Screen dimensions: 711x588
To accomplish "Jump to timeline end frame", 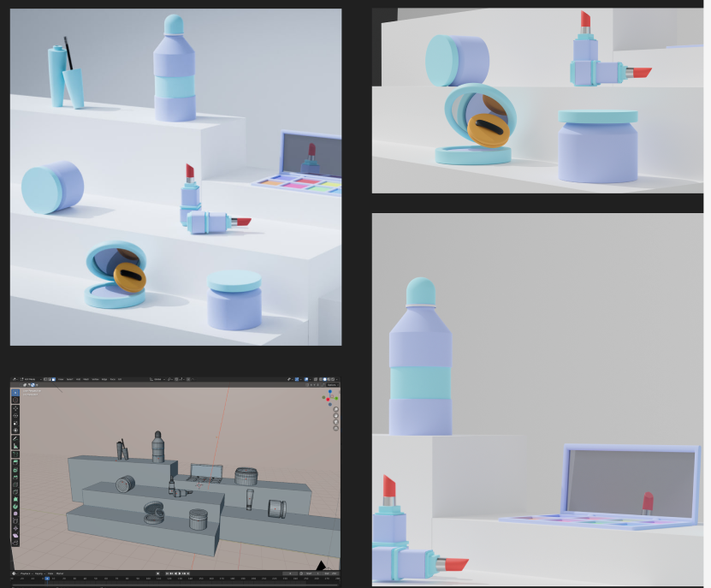I will [x=188, y=573].
